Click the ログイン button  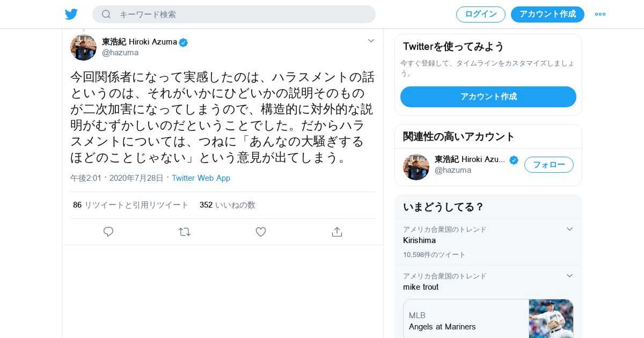480,14
